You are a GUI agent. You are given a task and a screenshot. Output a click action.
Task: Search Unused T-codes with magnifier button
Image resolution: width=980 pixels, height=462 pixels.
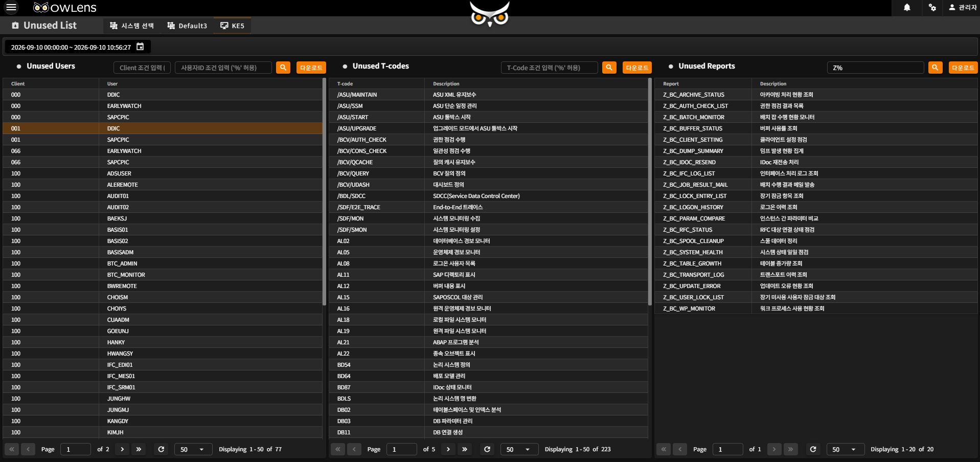point(609,68)
